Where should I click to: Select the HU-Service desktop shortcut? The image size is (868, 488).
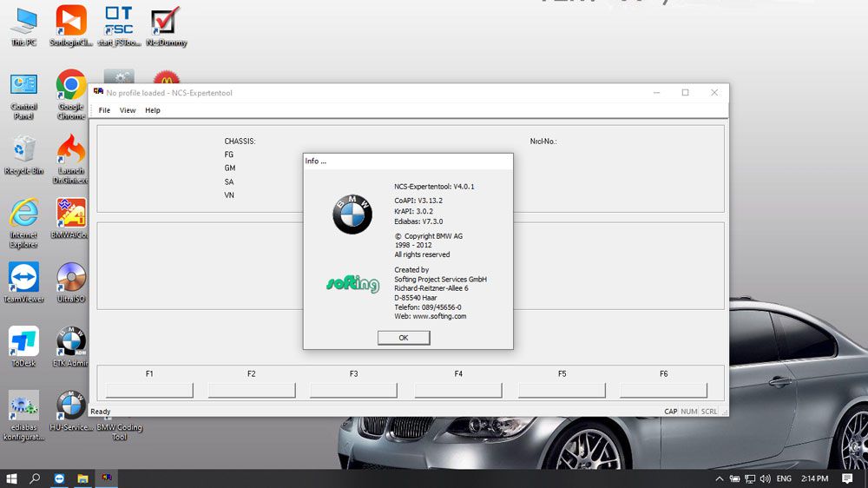(71, 411)
